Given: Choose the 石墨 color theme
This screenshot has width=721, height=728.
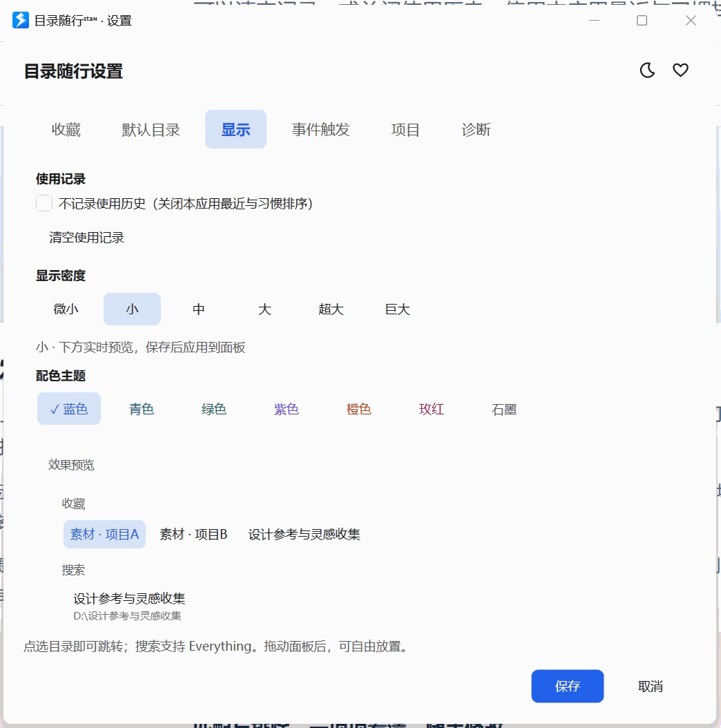Looking at the screenshot, I should pos(504,409).
